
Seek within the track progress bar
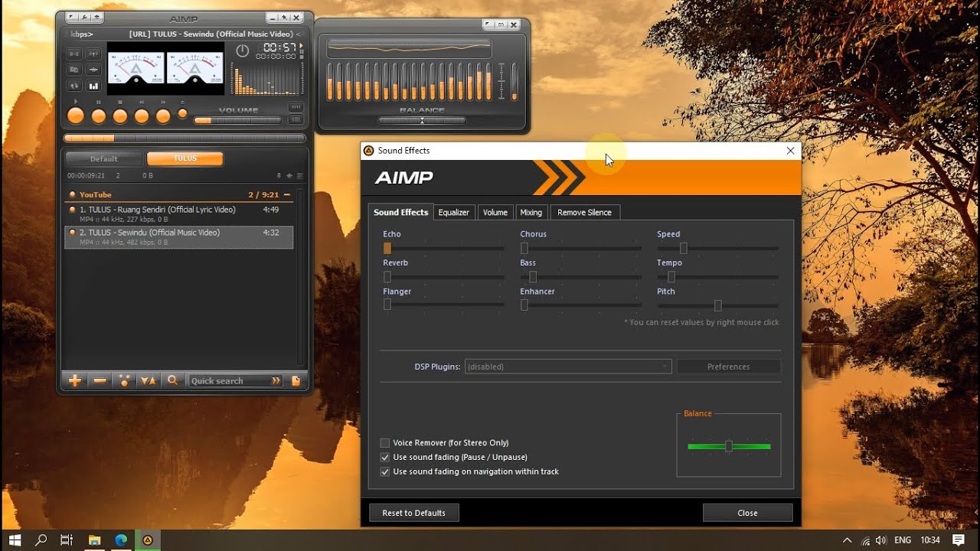pos(185,139)
